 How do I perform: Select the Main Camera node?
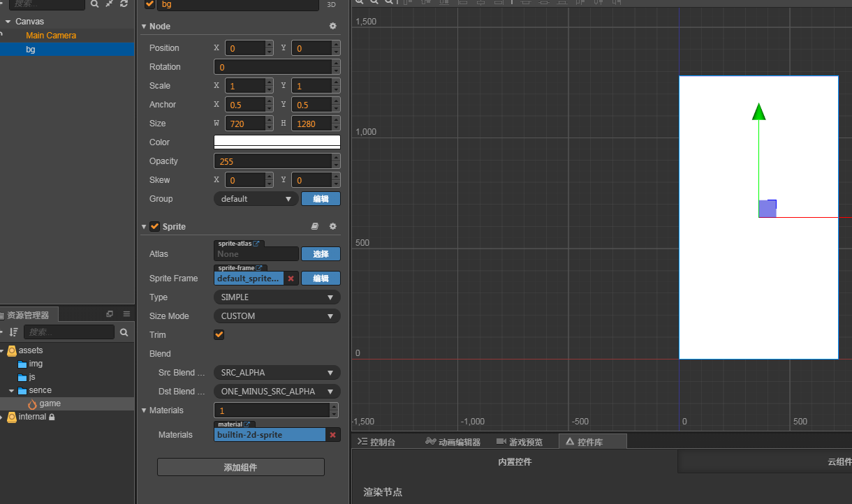[50, 36]
